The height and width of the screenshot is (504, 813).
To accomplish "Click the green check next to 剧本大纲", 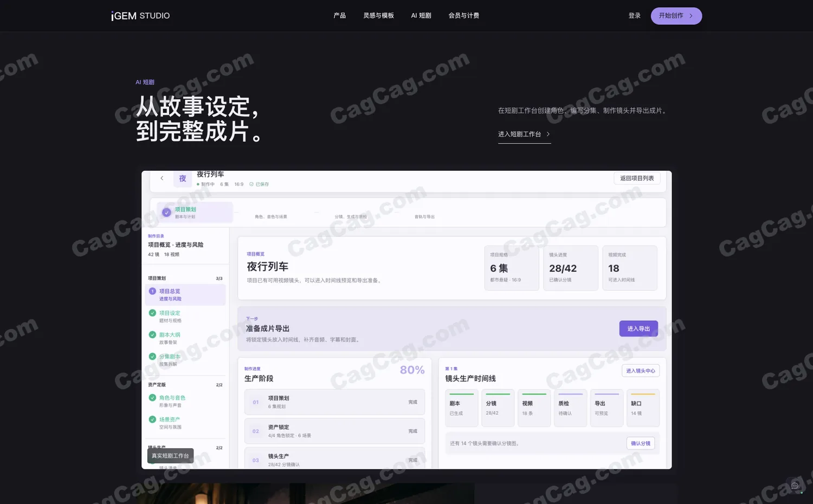I will point(152,334).
